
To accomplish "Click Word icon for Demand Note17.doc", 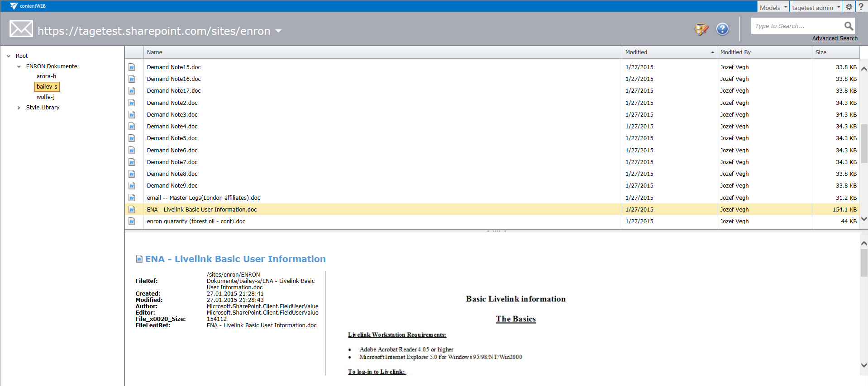I will (132, 90).
